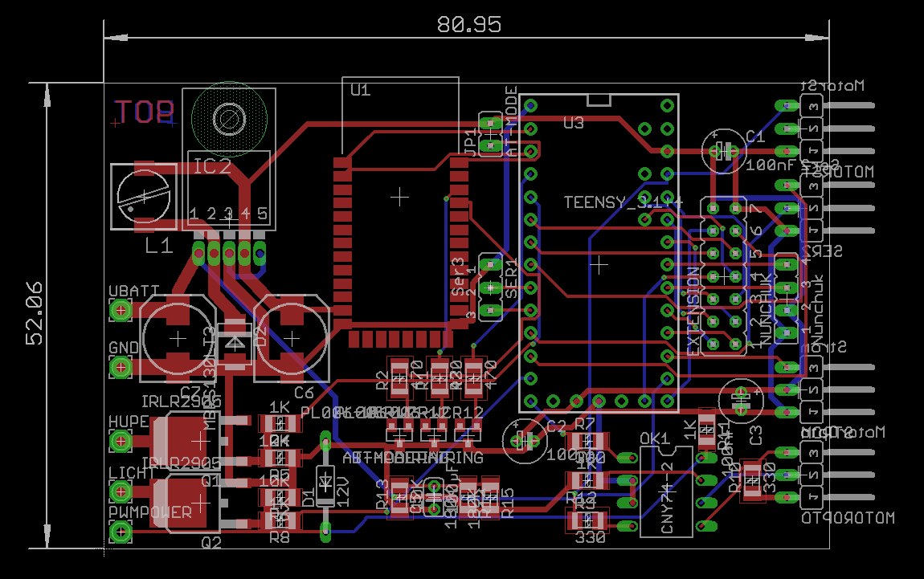
Task: Click the 52.06 height dimension text
Action: [35, 312]
